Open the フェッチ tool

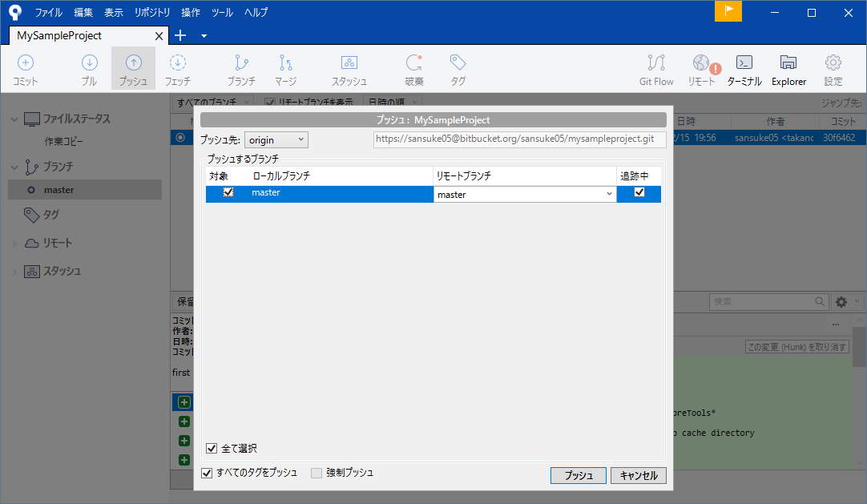click(x=178, y=69)
